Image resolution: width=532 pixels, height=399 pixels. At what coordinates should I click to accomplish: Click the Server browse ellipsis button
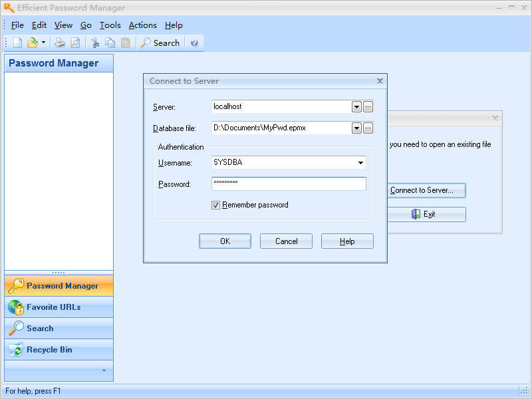coord(368,107)
